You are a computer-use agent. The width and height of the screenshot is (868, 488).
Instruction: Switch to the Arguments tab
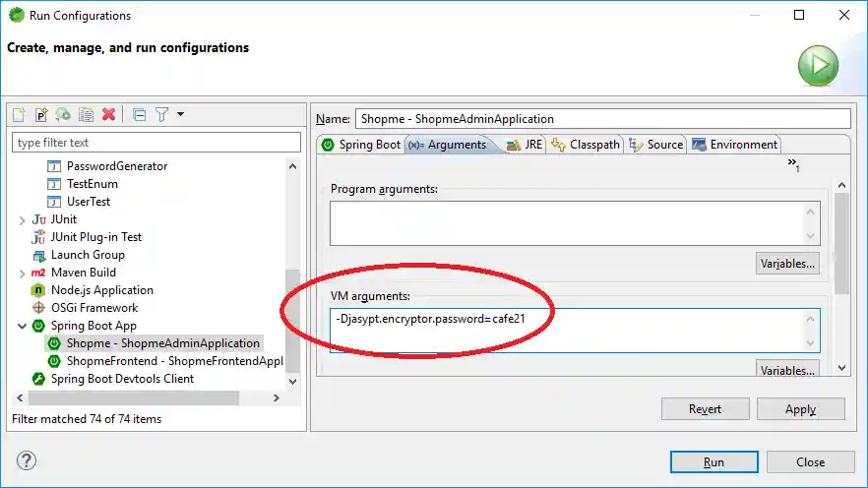[448, 145]
